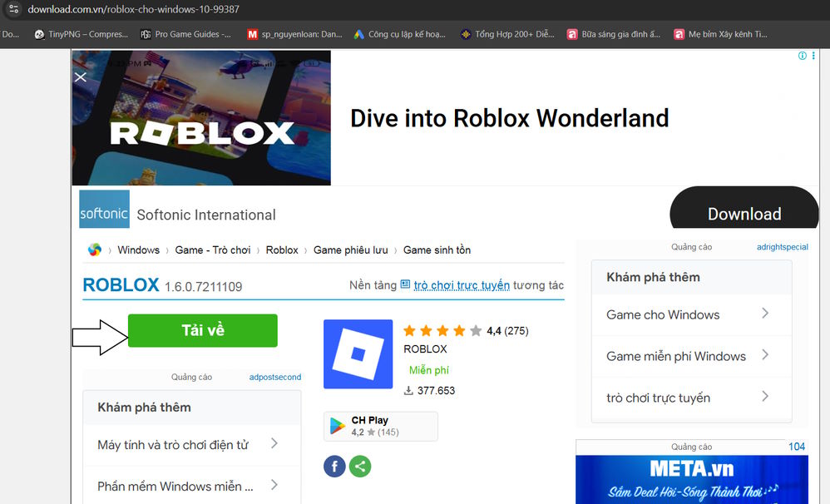
Task: Click the Google Play triangle icon
Action: [337, 426]
